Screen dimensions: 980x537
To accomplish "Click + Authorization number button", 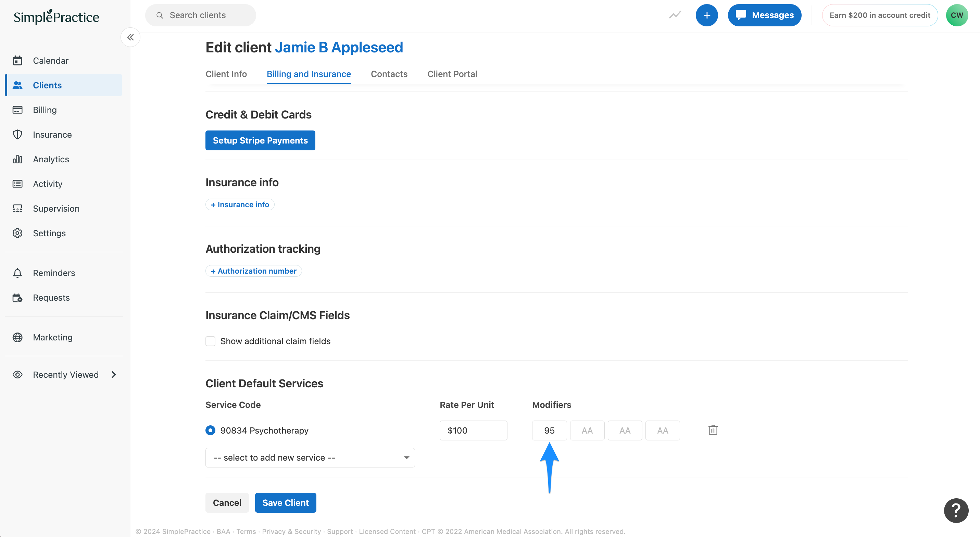I will click(x=254, y=271).
